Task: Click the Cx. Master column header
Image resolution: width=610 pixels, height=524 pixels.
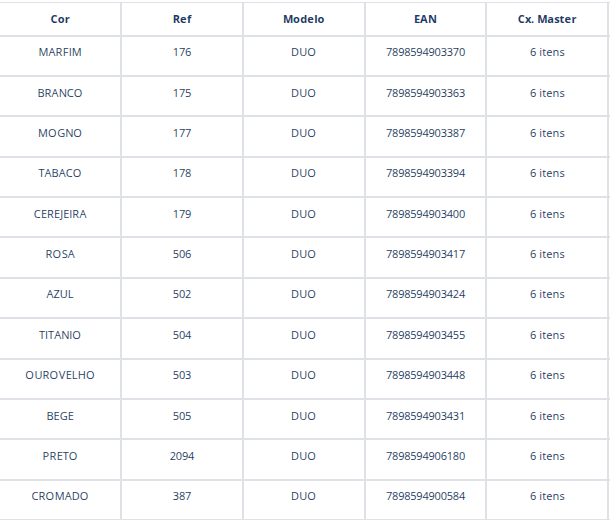Action: (547, 19)
